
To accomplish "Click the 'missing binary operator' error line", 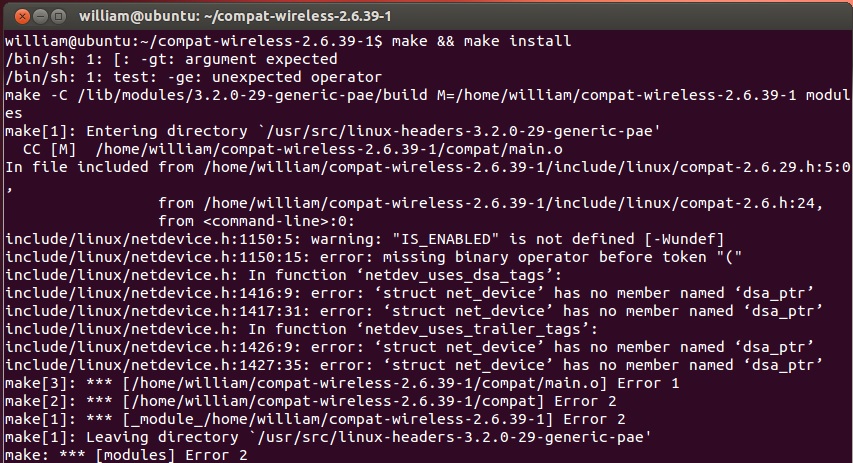I will point(373,257).
